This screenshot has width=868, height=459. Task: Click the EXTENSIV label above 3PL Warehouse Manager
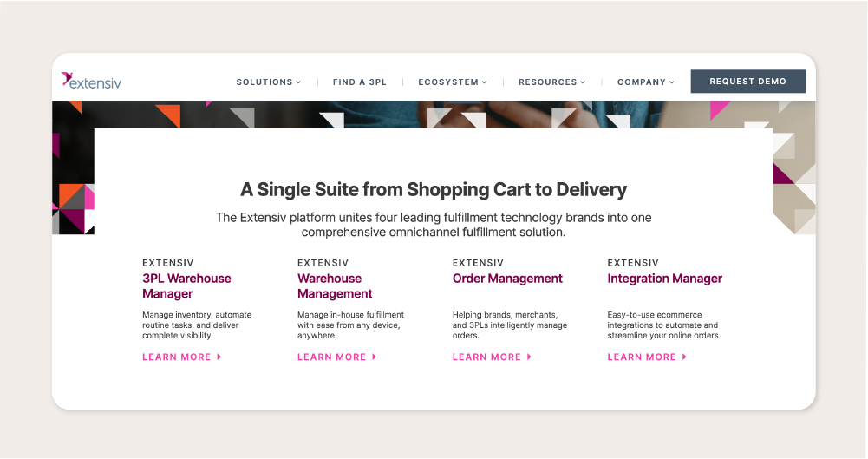(x=167, y=263)
